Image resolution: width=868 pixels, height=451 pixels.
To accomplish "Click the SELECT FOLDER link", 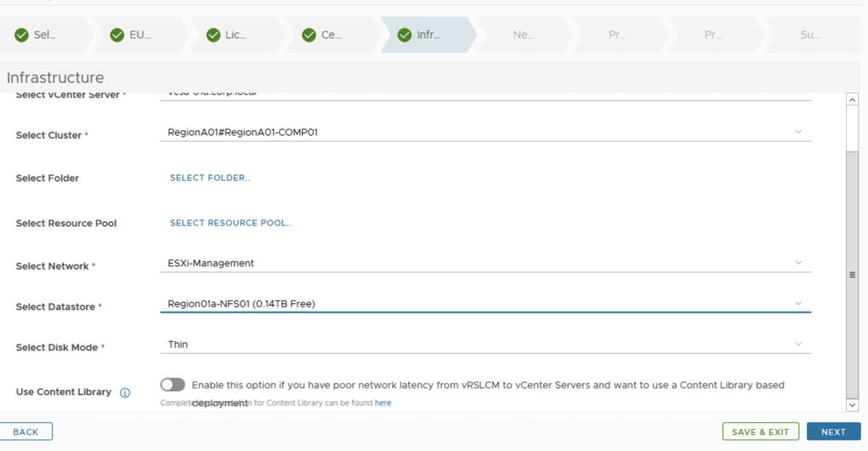I will click(209, 178).
